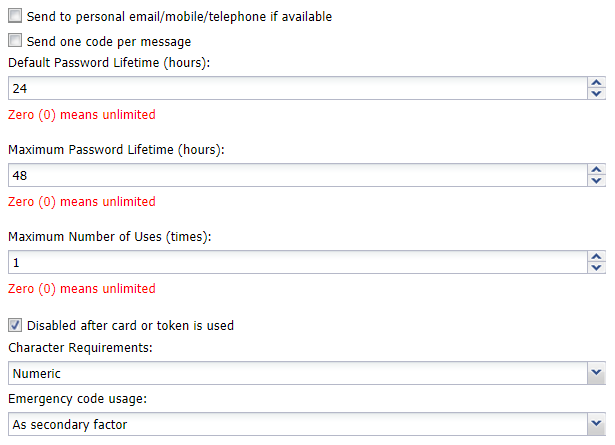Tick the Send one code per message checkbox
The image size is (615, 445).
(x=15, y=41)
